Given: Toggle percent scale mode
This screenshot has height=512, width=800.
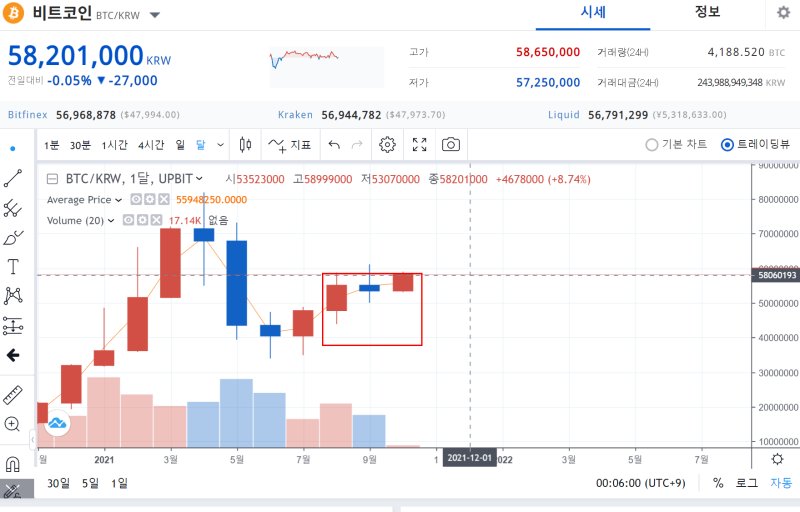Looking at the screenshot, I should pos(718,483).
